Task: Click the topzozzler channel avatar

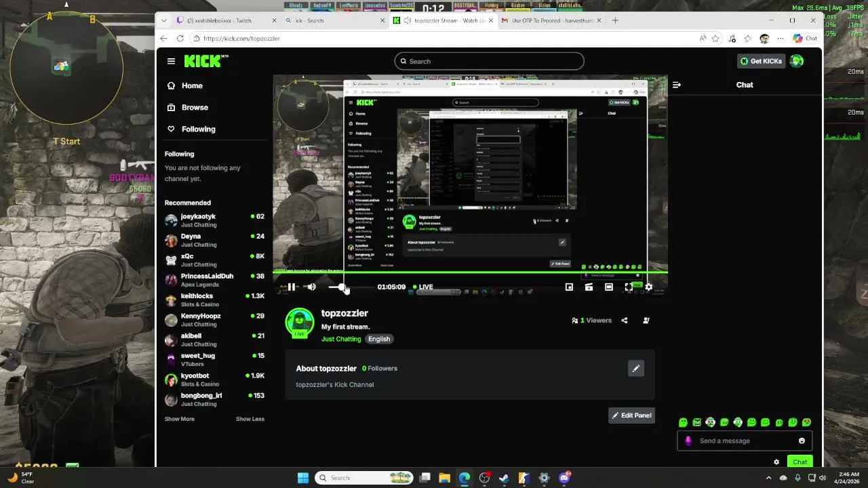Action: pos(299,323)
